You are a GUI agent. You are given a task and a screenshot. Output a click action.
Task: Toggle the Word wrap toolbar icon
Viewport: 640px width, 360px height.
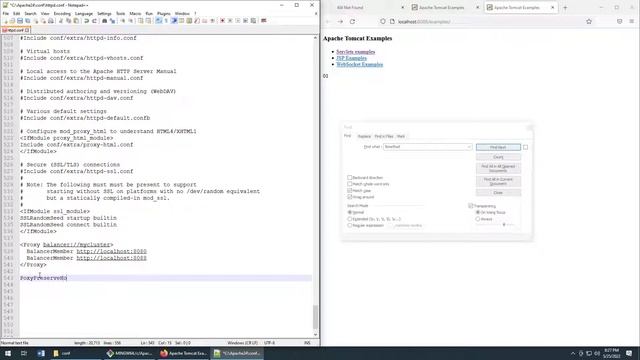click(x=158, y=20)
